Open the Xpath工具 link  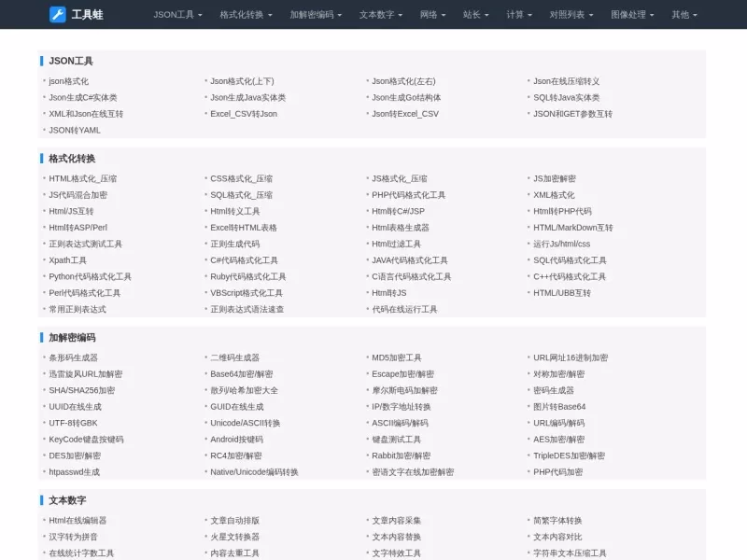pyautogui.click(x=67, y=260)
